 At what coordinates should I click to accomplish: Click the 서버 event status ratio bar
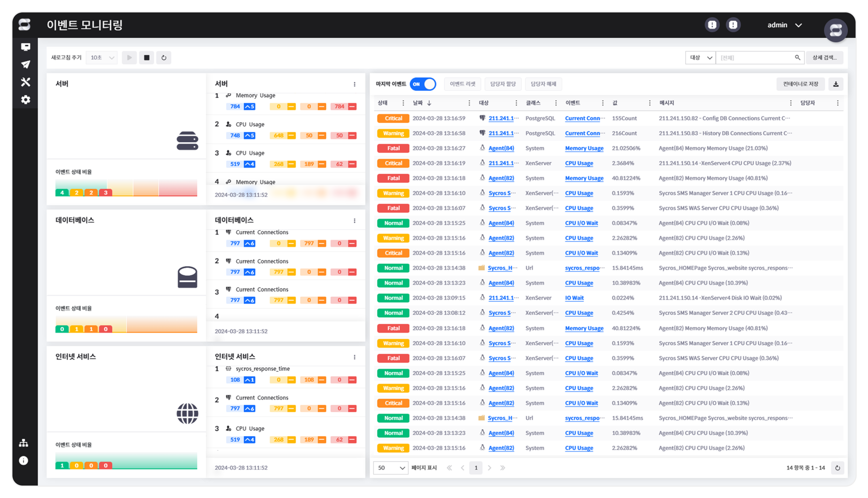(126, 187)
